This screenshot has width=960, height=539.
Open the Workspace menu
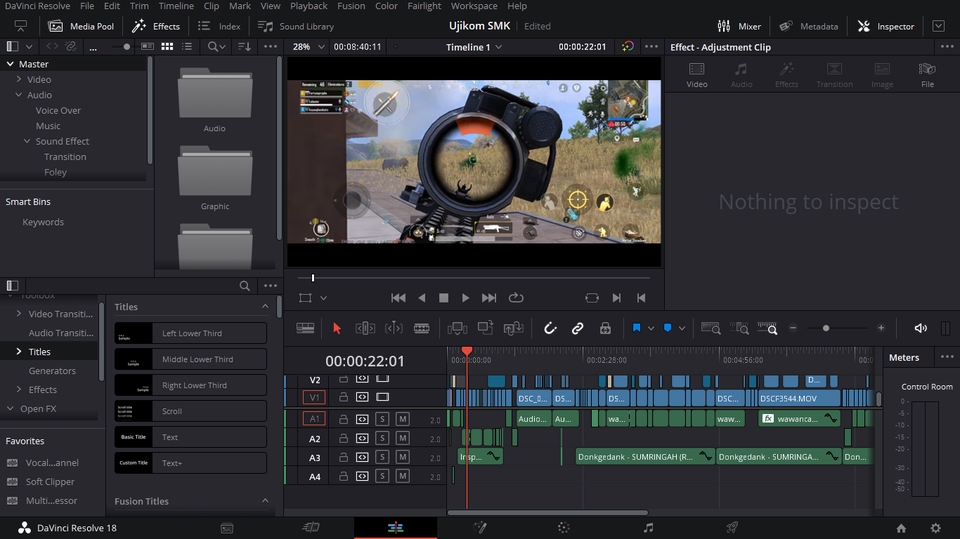click(x=474, y=6)
